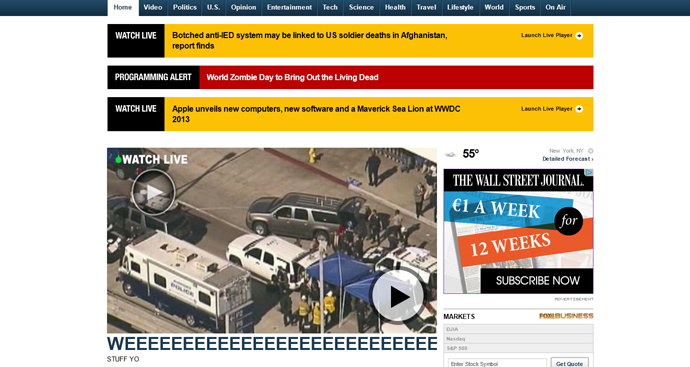Image resolution: width=690 pixels, height=367 pixels.
Task: Open the WEEEEEEE main headline
Action: [272, 343]
